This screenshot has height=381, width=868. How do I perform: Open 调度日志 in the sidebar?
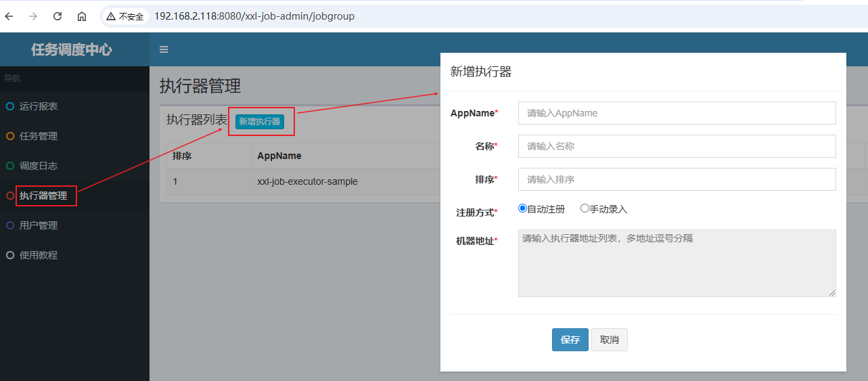tap(74, 166)
